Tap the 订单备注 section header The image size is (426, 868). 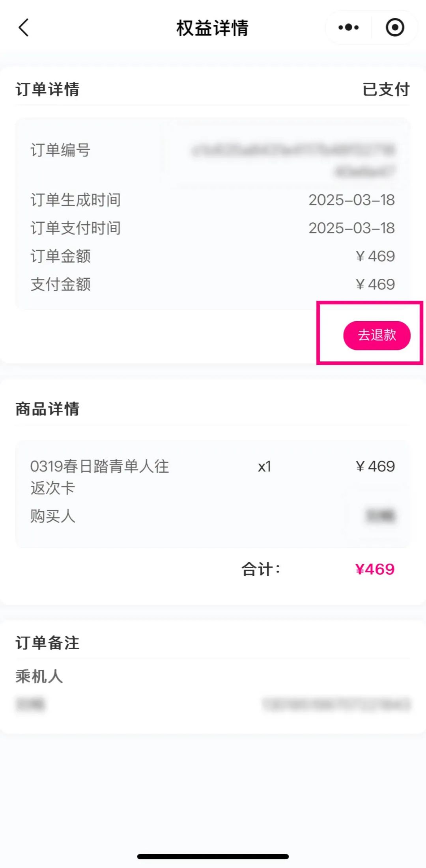[x=47, y=643]
